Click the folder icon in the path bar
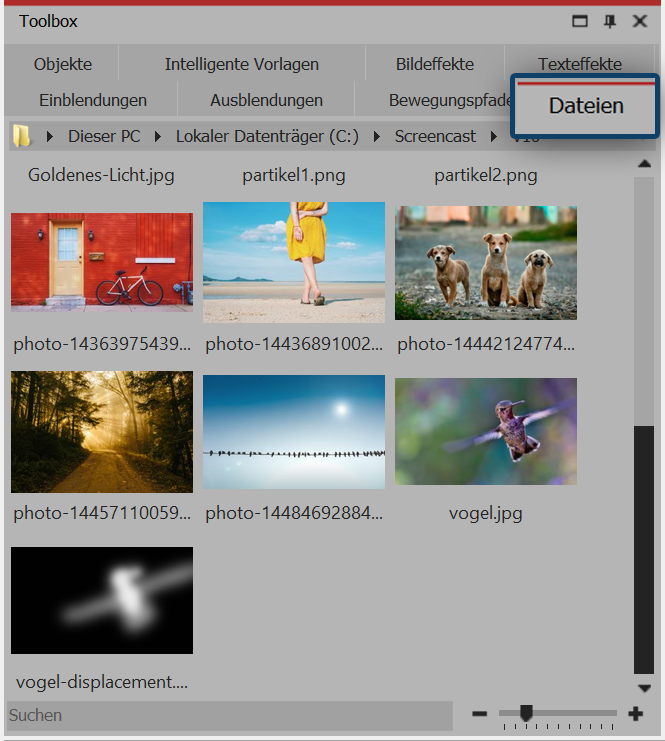 click(x=21, y=136)
